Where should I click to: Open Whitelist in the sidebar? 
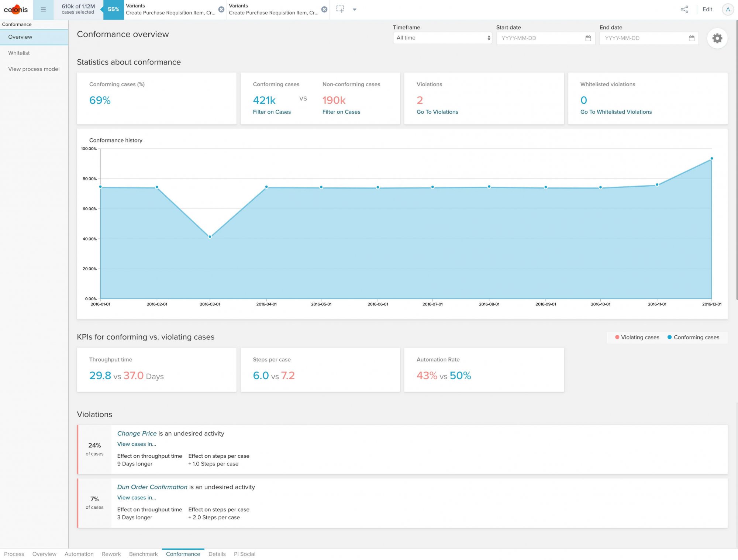[19, 53]
